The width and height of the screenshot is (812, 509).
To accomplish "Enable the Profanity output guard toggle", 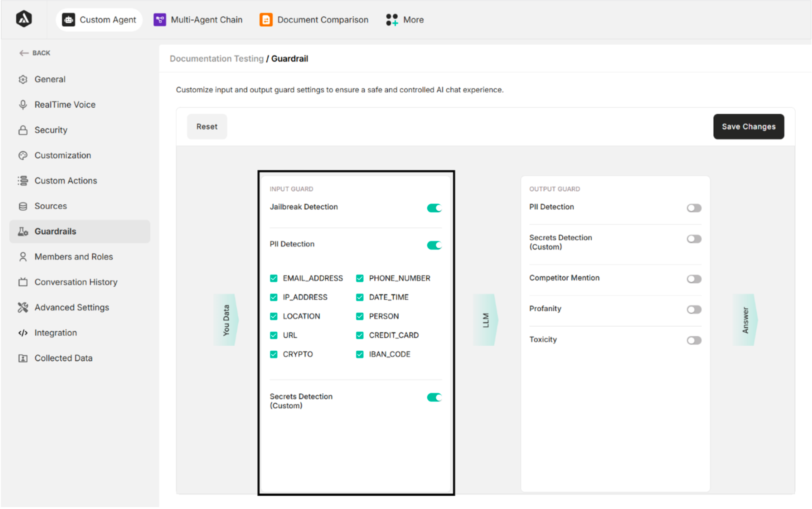I will point(694,309).
